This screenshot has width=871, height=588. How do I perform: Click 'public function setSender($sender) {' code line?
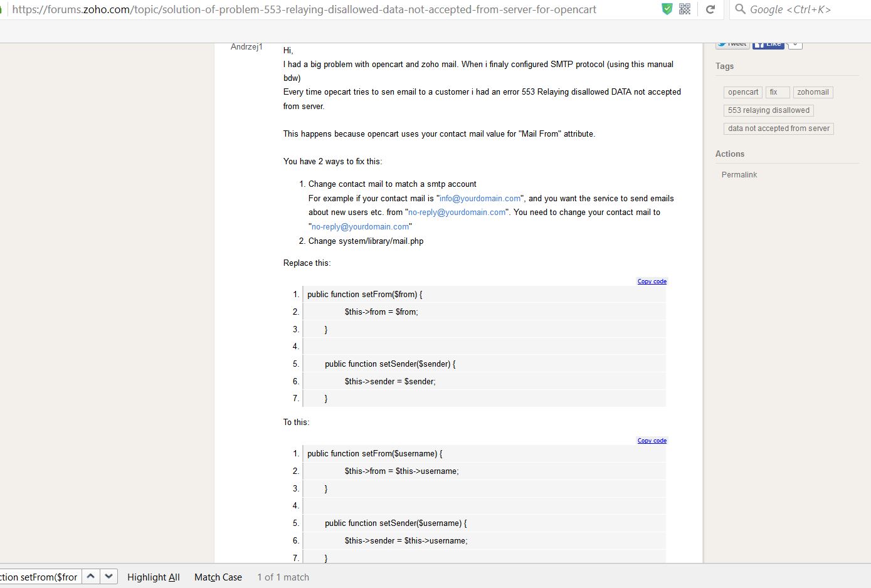(390, 364)
